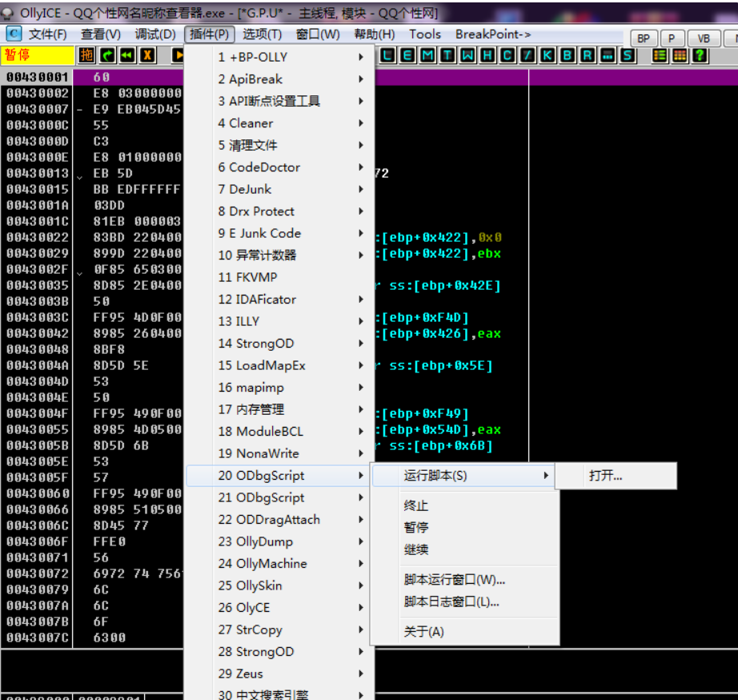Image resolution: width=738 pixels, height=700 pixels.
Task: Open the Source window (S icon)
Action: (x=628, y=55)
